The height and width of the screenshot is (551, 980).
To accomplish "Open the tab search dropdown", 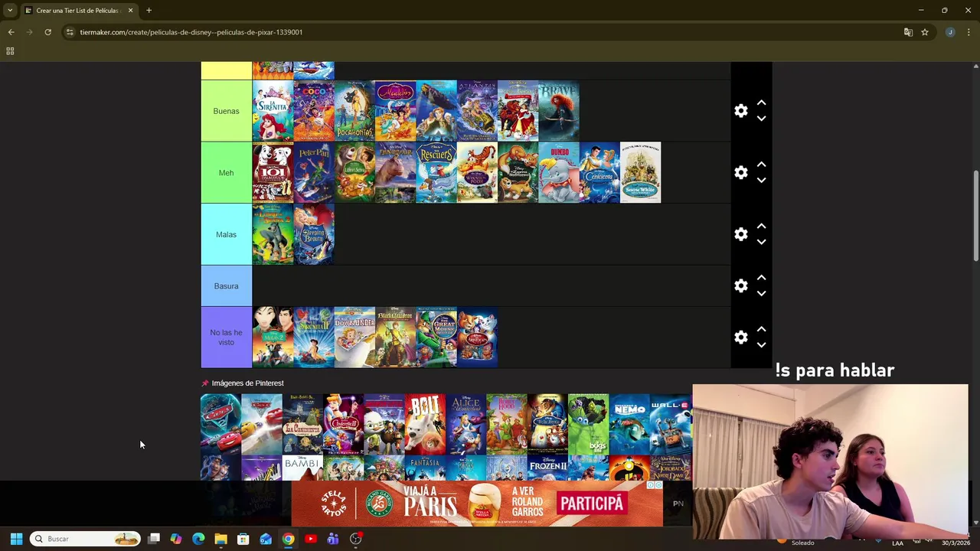I will (x=10, y=11).
